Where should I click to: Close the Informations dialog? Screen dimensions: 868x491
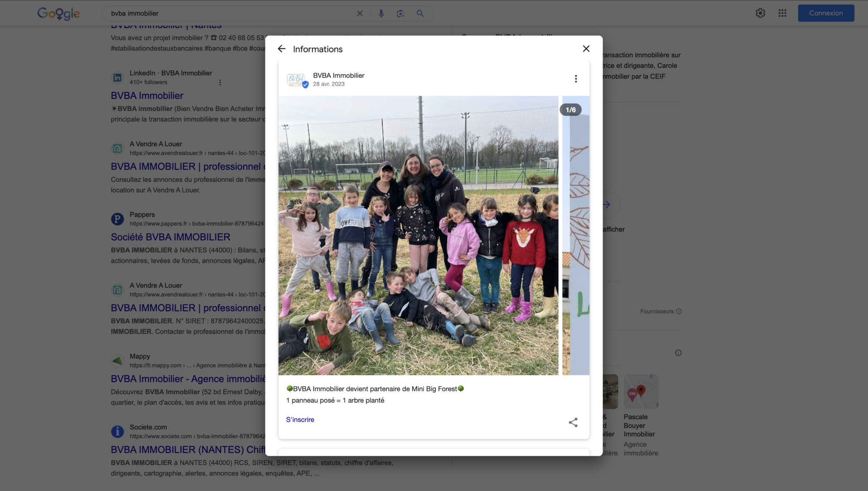(586, 48)
